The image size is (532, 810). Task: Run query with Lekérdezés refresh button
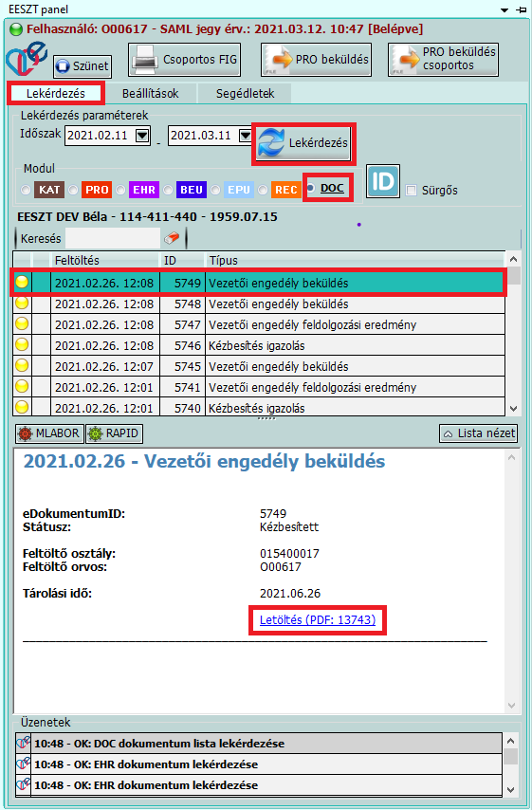tap(303, 143)
